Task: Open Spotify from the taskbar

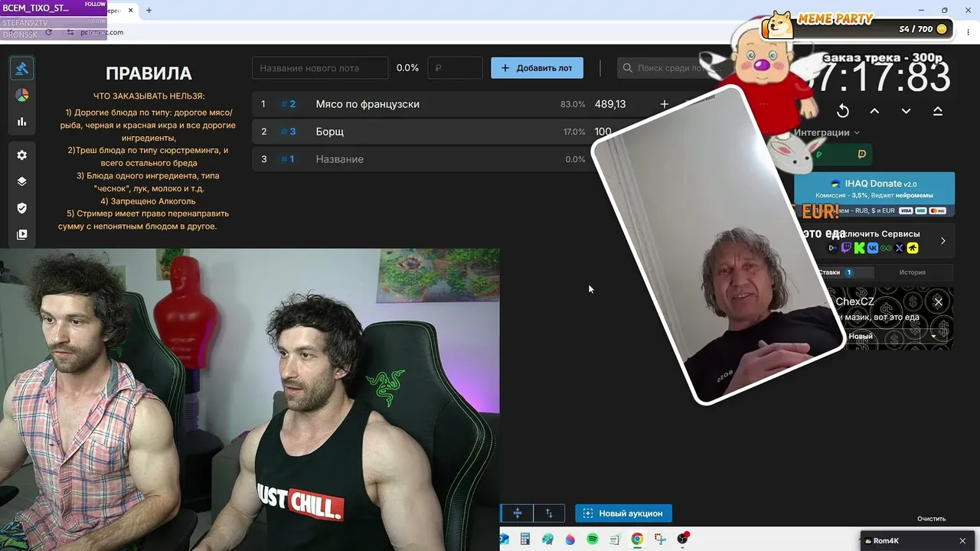Action: [593, 540]
